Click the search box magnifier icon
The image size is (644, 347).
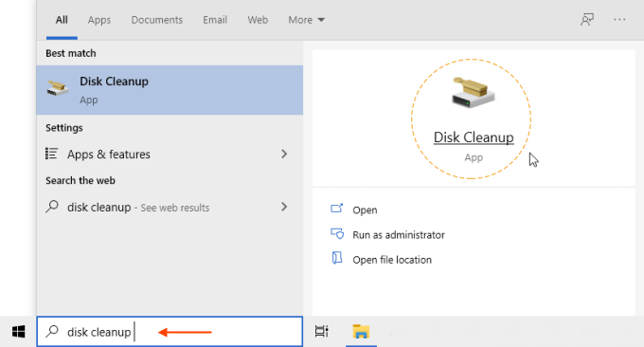[52, 332]
